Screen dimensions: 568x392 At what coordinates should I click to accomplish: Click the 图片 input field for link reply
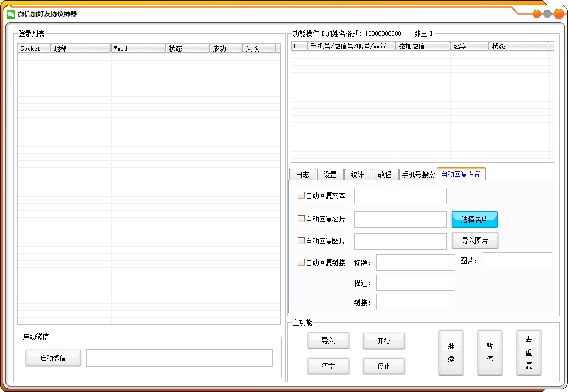tap(517, 260)
